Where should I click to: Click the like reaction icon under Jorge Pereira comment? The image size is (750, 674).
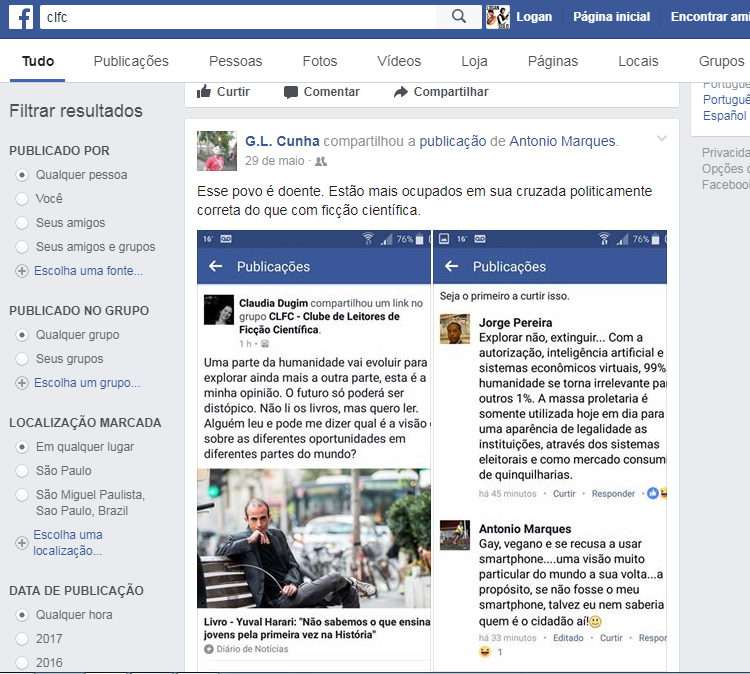[653, 493]
